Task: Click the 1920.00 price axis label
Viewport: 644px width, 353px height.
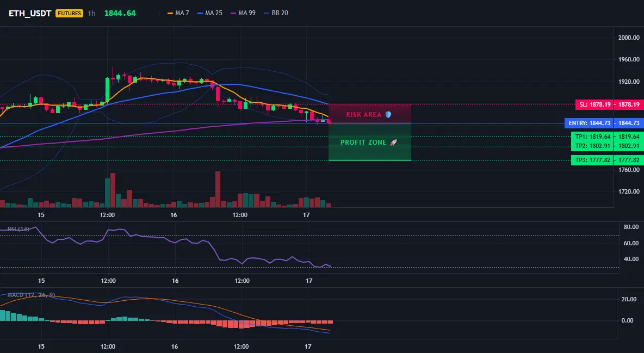Action: click(629, 82)
